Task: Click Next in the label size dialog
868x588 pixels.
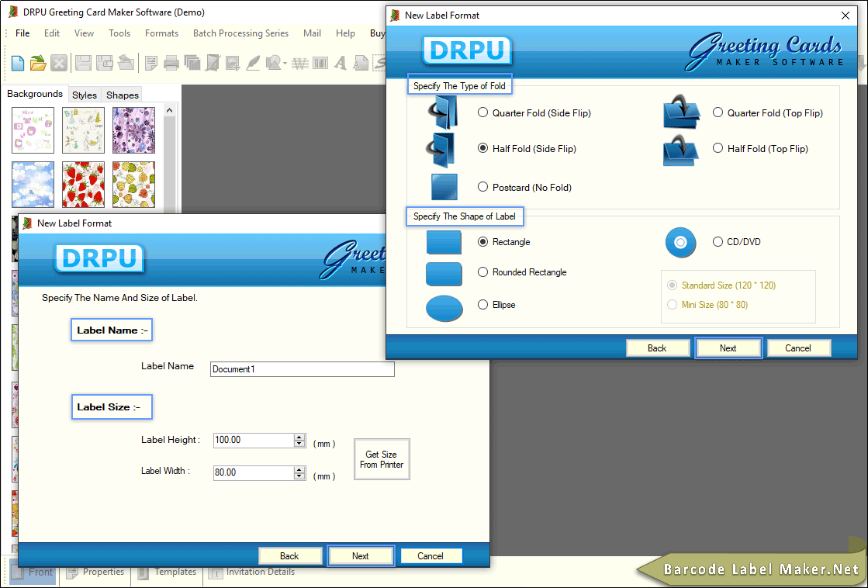Action: [361, 556]
